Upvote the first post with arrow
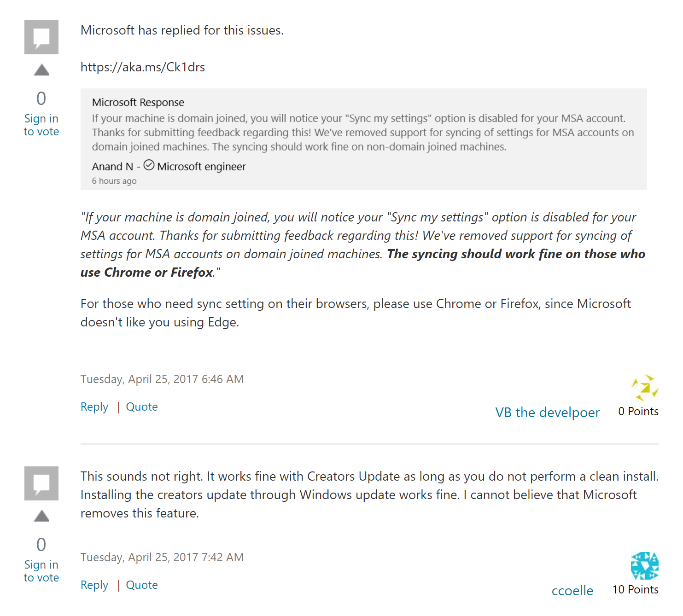Image resolution: width=683 pixels, height=616 pixels. tap(41, 70)
